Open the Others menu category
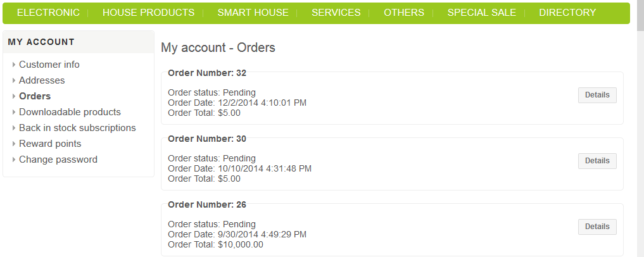Viewport: 644px width, 257px height. [404, 13]
